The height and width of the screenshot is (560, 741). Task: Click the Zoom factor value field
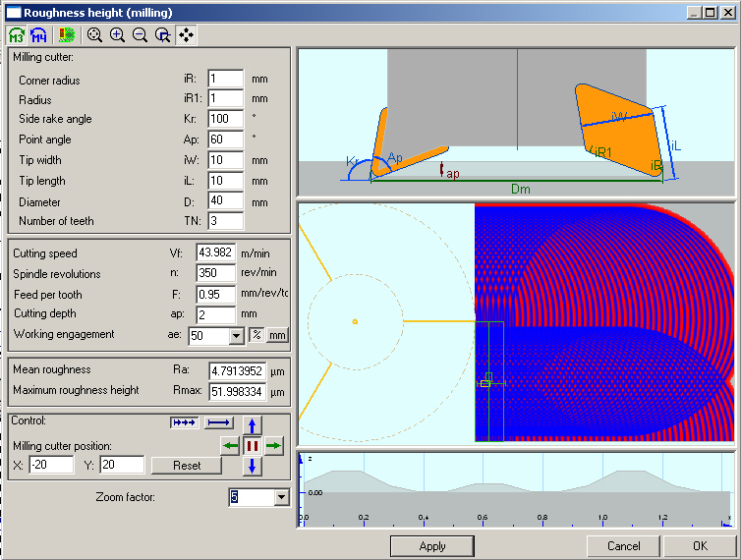pyautogui.click(x=252, y=497)
